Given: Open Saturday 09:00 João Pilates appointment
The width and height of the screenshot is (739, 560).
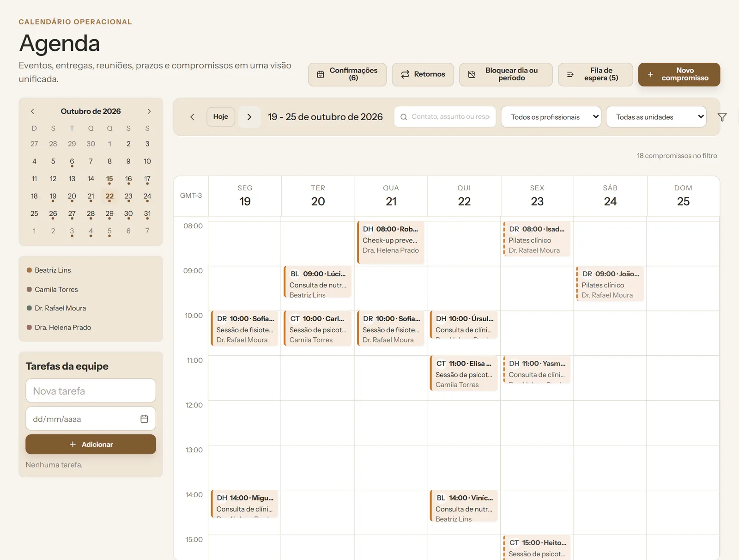Looking at the screenshot, I should (610, 284).
